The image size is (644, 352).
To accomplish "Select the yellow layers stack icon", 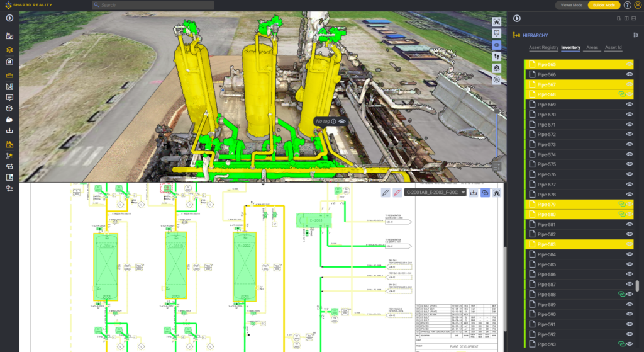I will point(9,50).
